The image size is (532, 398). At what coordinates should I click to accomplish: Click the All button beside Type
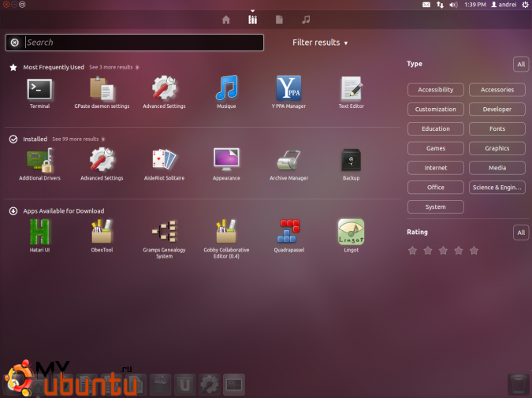pyautogui.click(x=520, y=64)
